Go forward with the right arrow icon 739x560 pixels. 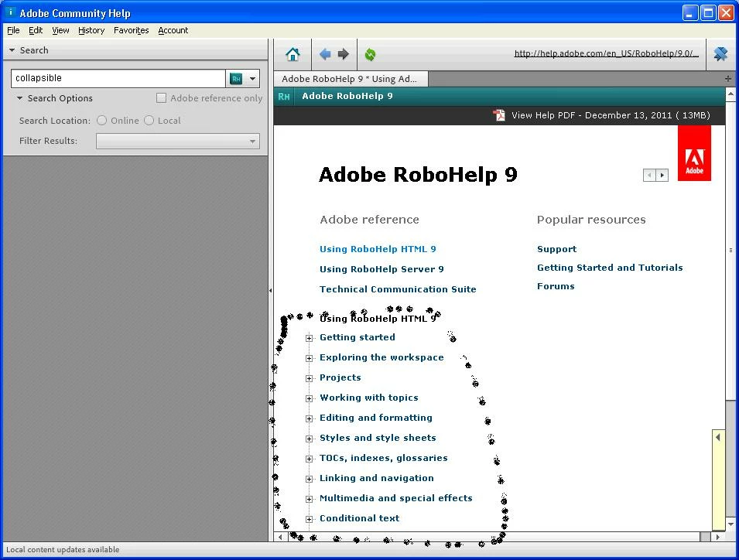coord(343,54)
